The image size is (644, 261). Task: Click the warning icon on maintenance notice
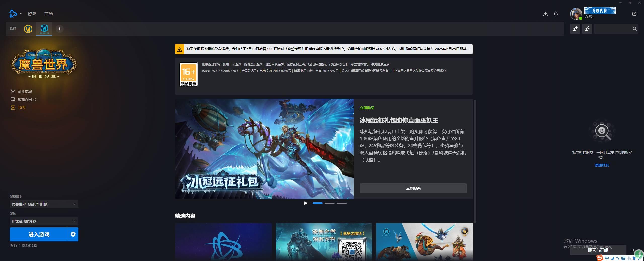click(180, 49)
